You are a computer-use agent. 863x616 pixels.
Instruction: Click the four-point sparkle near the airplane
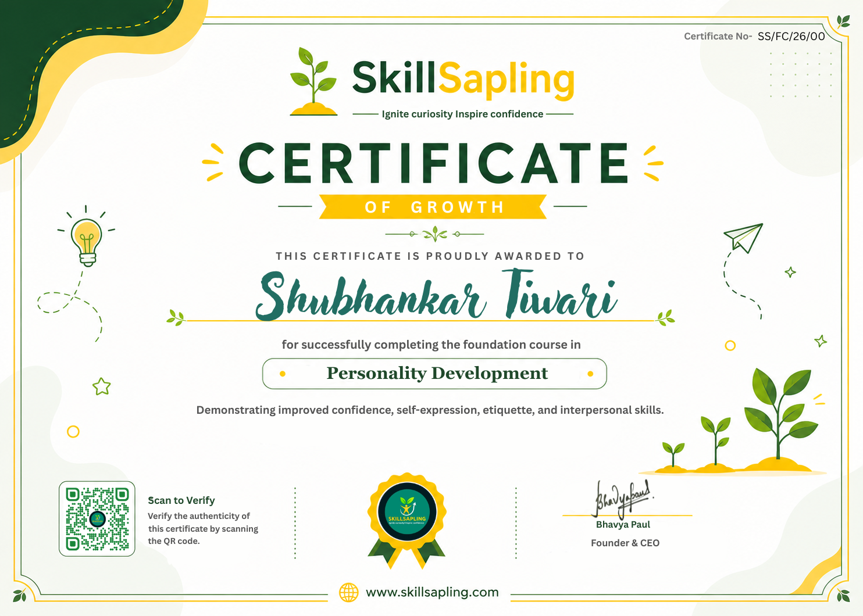pos(790,272)
